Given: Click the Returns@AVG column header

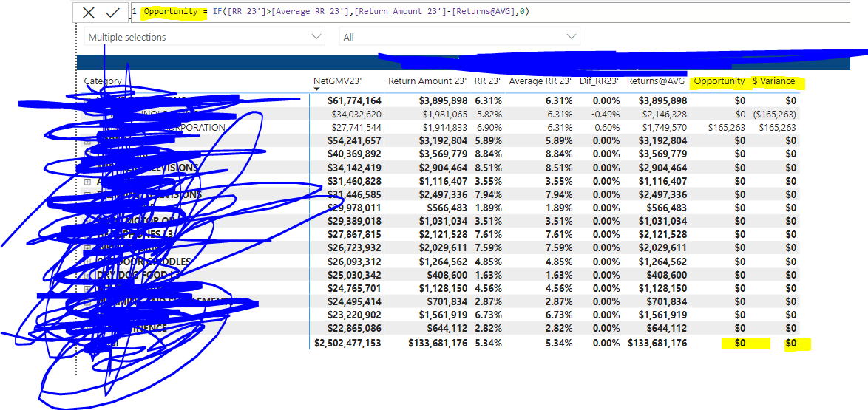Looking at the screenshot, I should 655,81.
